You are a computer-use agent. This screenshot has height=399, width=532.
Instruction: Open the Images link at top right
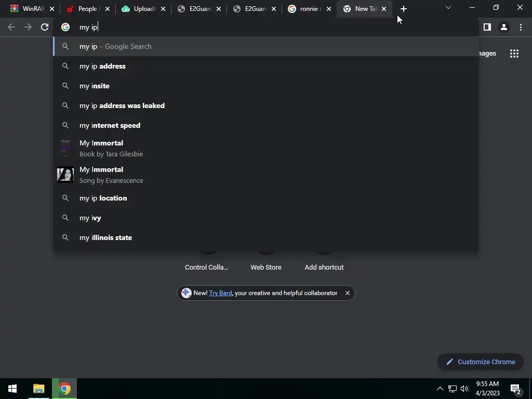click(487, 54)
